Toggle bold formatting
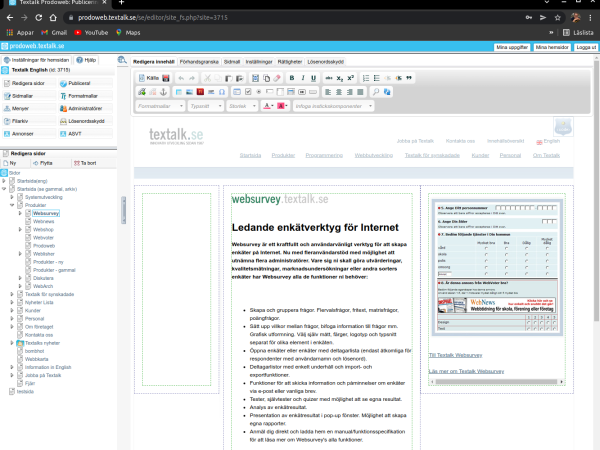The image size is (600, 450). point(292,78)
